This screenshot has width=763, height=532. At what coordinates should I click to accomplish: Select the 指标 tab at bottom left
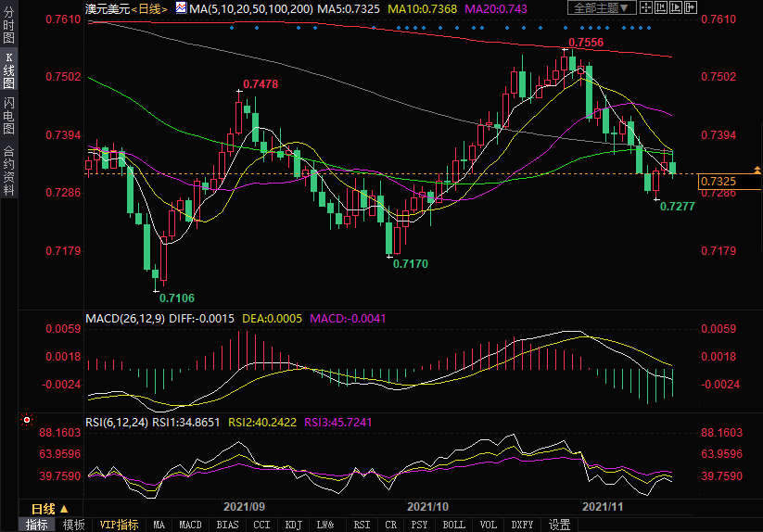tap(37, 525)
